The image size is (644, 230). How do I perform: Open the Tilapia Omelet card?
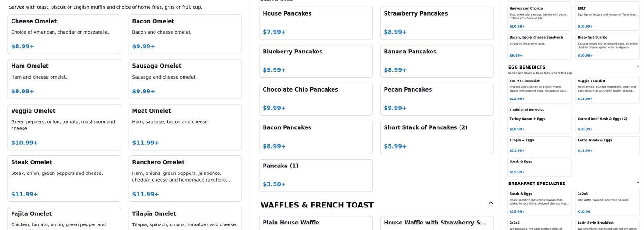click(185, 219)
